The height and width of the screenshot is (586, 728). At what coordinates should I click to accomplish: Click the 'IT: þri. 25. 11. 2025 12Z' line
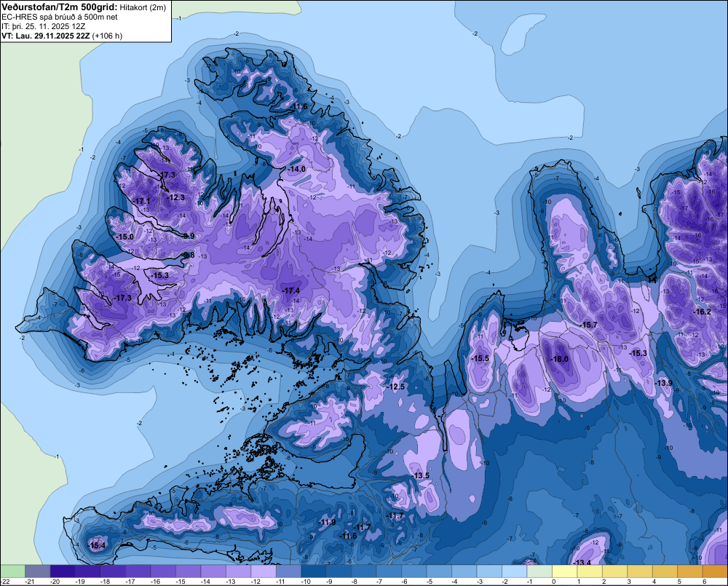point(44,26)
